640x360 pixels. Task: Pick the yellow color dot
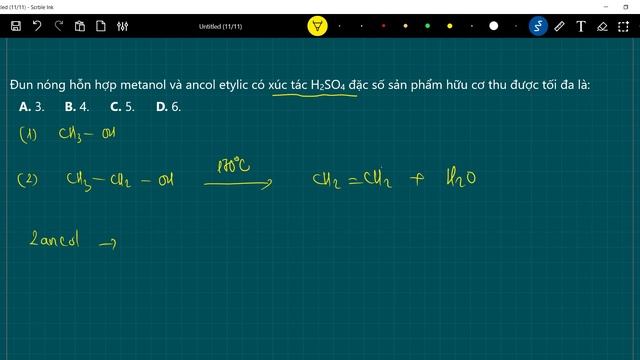(449, 26)
